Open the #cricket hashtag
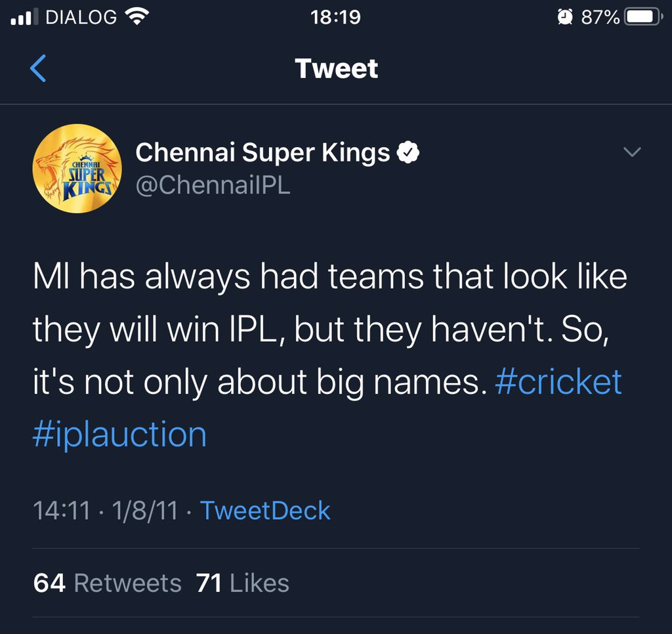Image resolution: width=672 pixels, height=634 pixels. [558, 381]
